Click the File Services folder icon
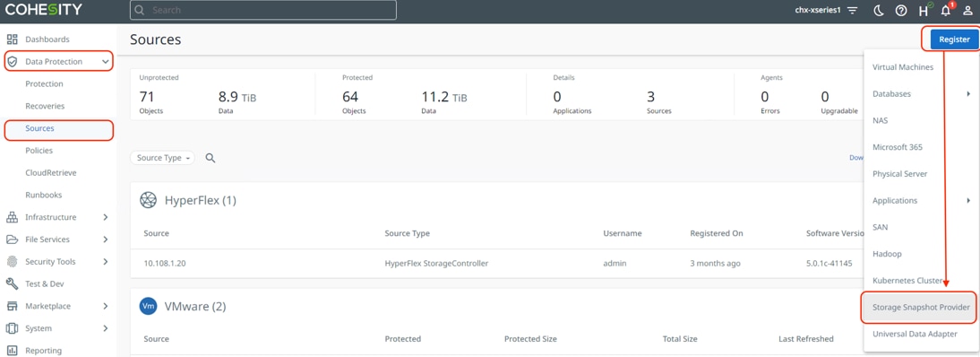The image size is (980, 357). 12,239
